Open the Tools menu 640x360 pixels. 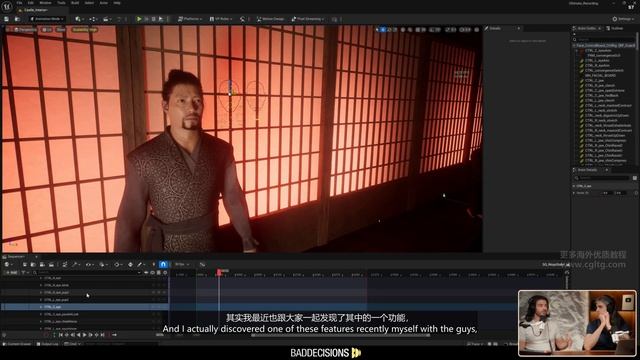pos(61,3)
